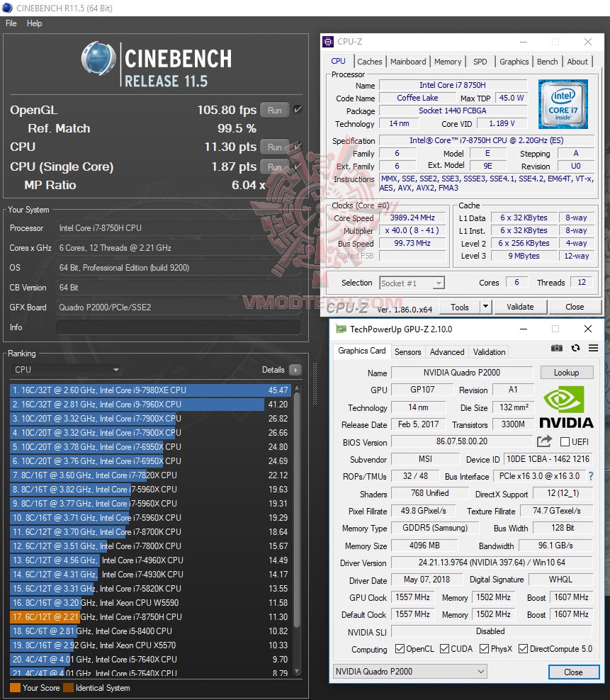Click the GPU-Z title bar icon
The width and height of the screenshot is (610, 700).
(341, 329)
